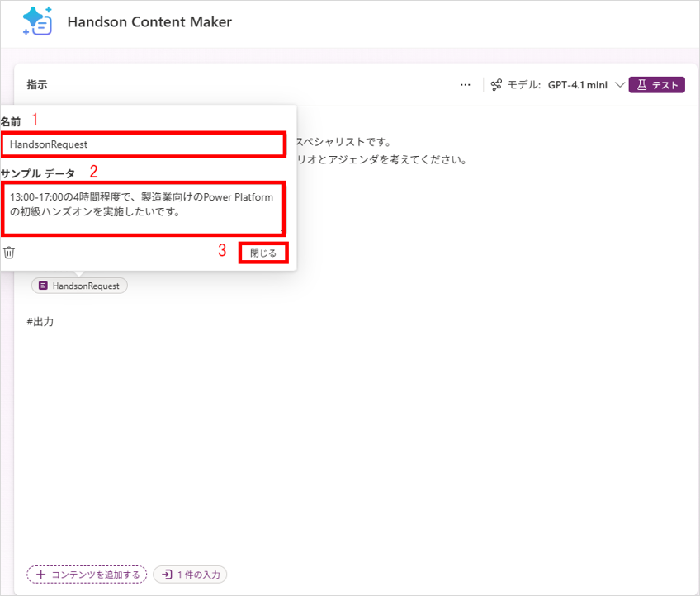Image resolution: width=700 pixels, height=596 pixels.
Task: Click the model network icon beside モデル
Action: click(496, 85)
